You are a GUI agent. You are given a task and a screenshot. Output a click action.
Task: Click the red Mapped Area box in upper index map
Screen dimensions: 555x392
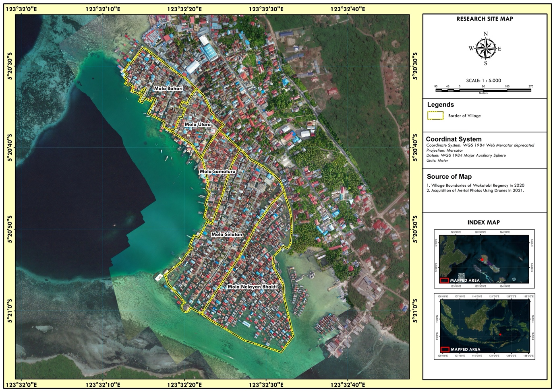pos(444,280)
